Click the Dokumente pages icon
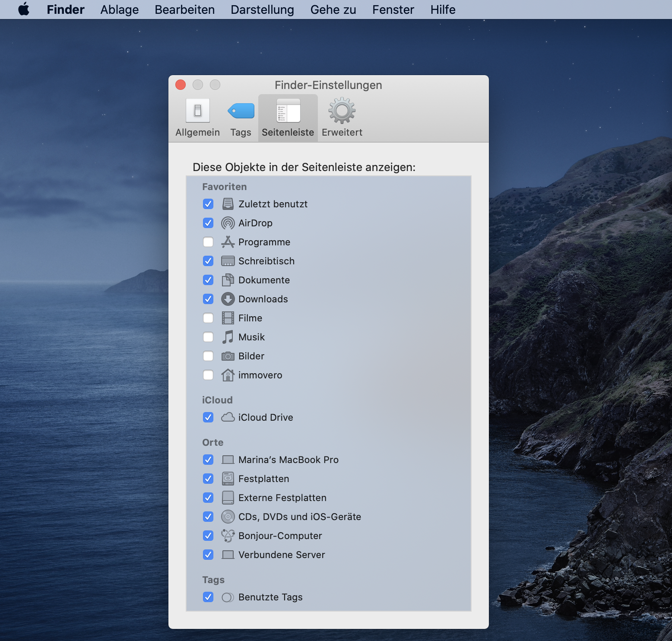 228,280
